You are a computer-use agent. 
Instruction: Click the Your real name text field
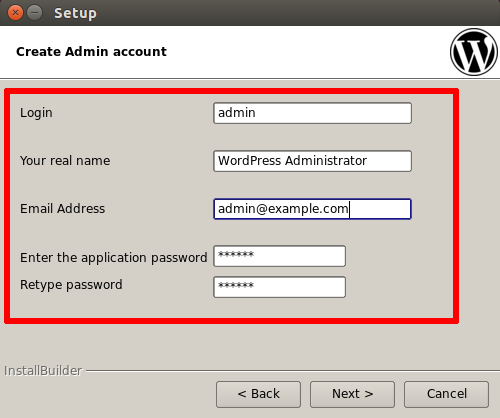coord(312,161)
